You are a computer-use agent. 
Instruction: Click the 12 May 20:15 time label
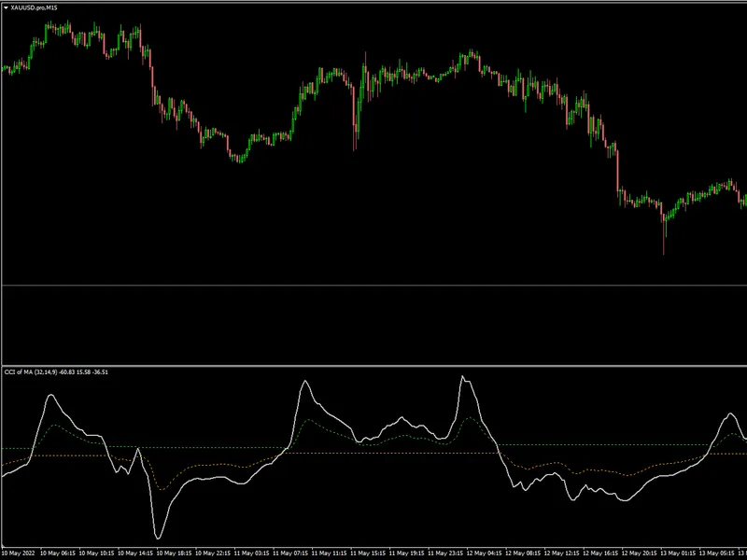coord(641,553)
